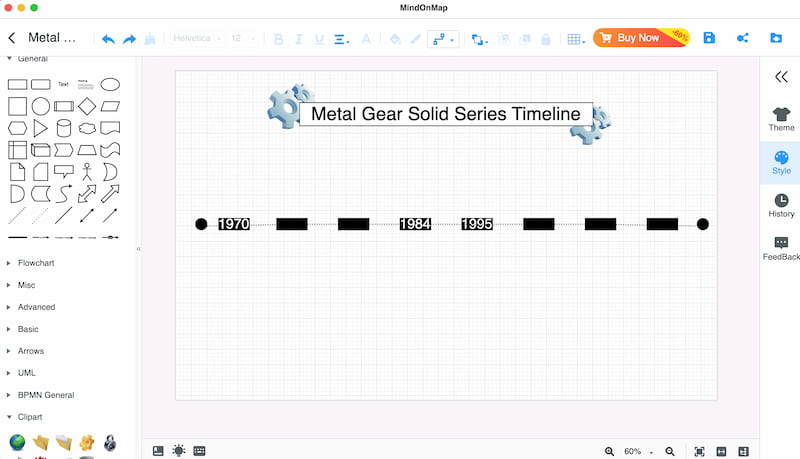
Task: Select the bidirectional block arrow shape
Action: 87,194
